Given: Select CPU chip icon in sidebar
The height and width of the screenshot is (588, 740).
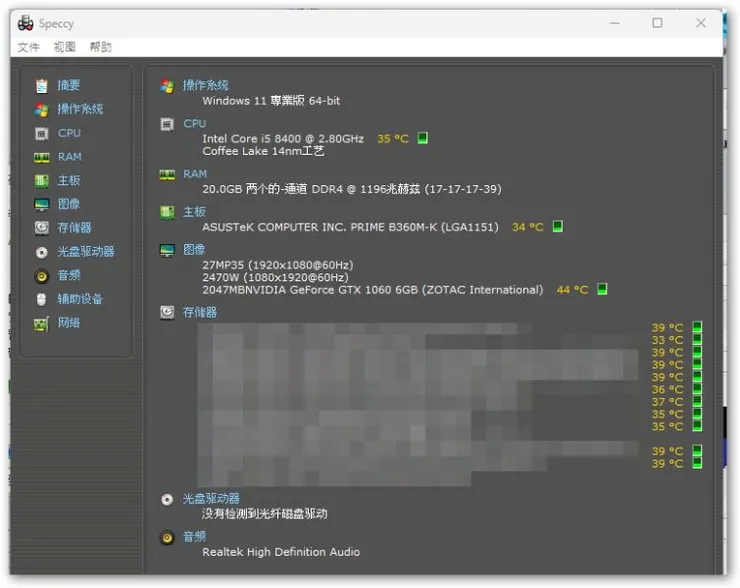Looking at the screenshot, I should [42, 134].
